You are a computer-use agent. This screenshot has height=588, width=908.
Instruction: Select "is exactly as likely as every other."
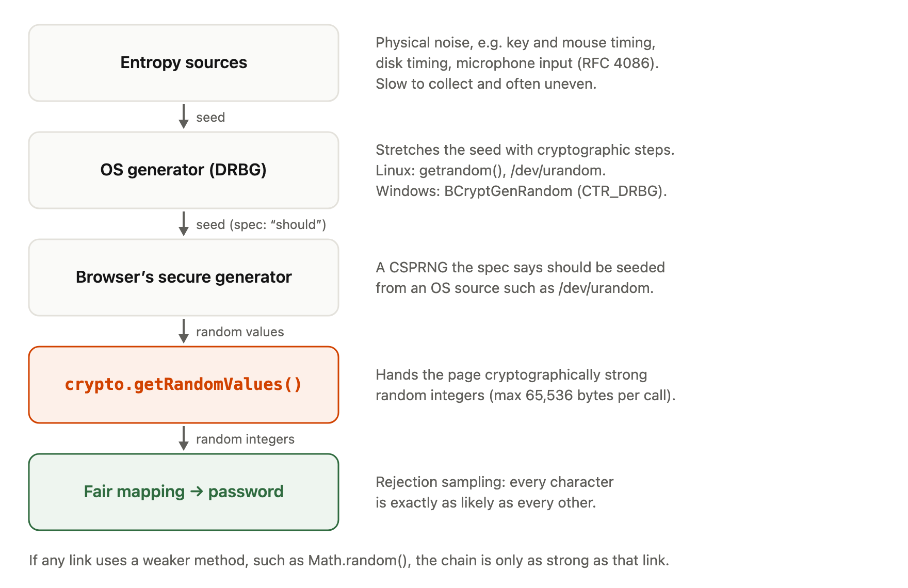tap(486, 503)
